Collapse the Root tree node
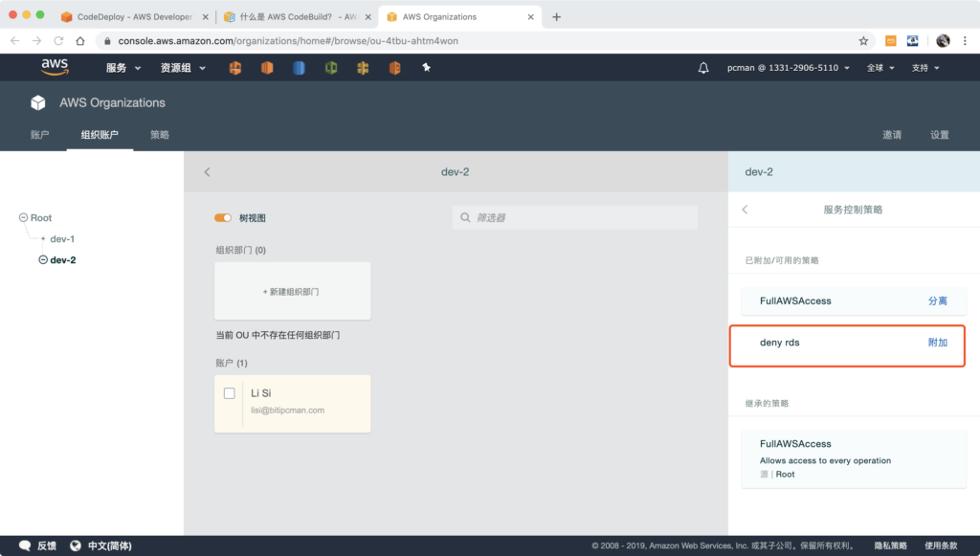Screen dimensions: 980x556 click(x=23, y=217)
